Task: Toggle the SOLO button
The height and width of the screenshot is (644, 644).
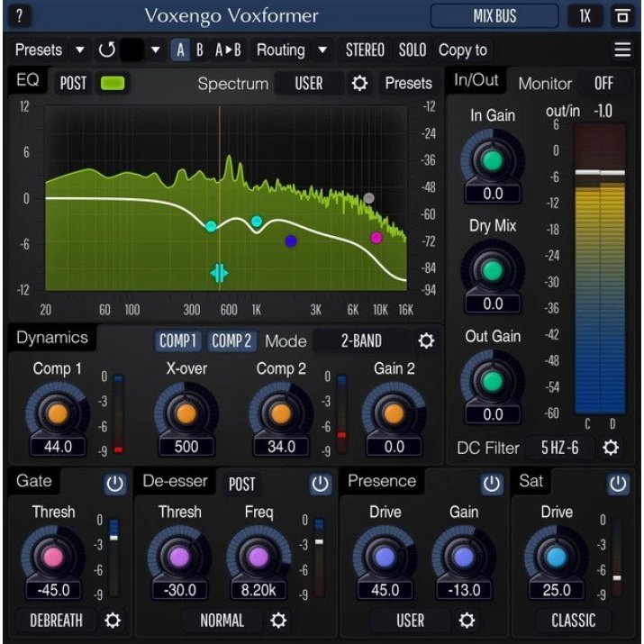Action: (412, 50)
